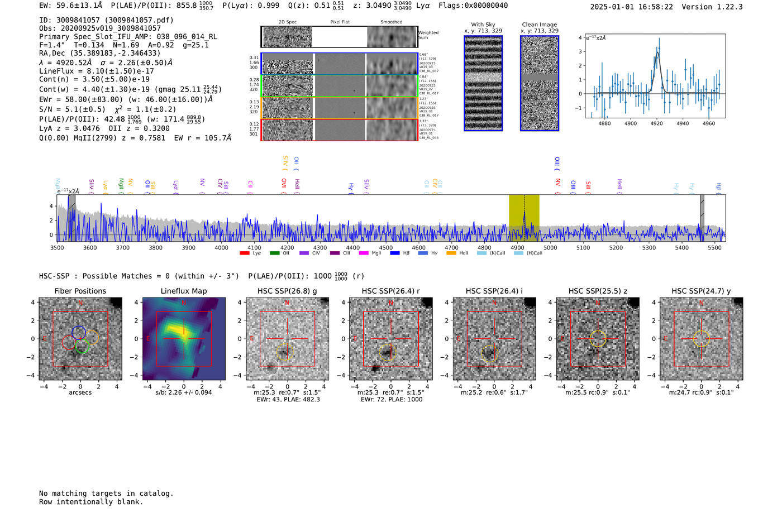The height and width of the screenshot is (532, 782).
Task: Select the Weighted Sum 2D Spec strip
Action: tap(339, 37)
